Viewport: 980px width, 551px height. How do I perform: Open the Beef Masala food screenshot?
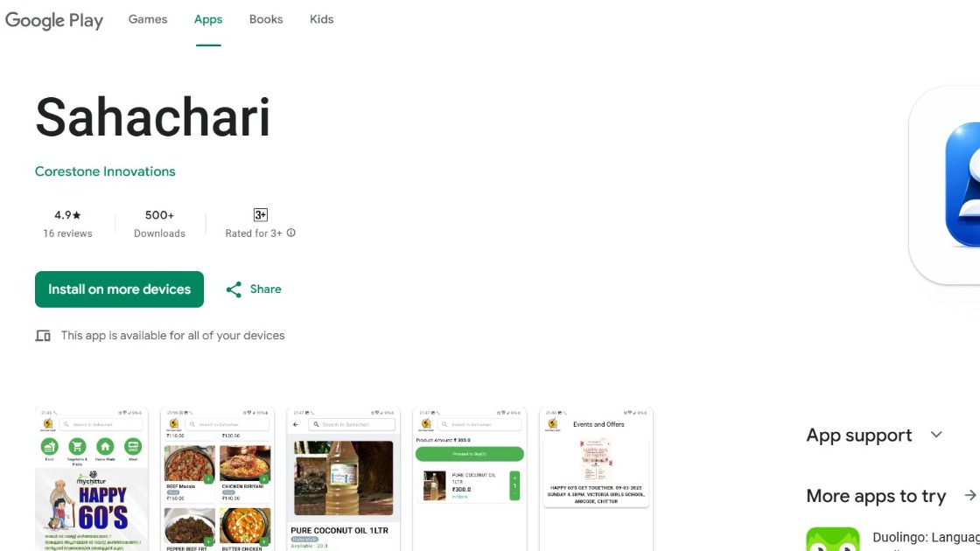click(218, 479)
